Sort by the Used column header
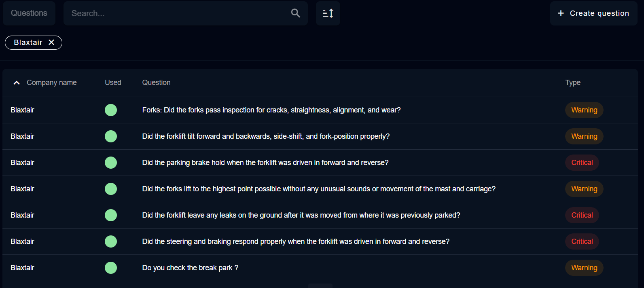Screen dimensions: 644x288 tap(113, 83)
